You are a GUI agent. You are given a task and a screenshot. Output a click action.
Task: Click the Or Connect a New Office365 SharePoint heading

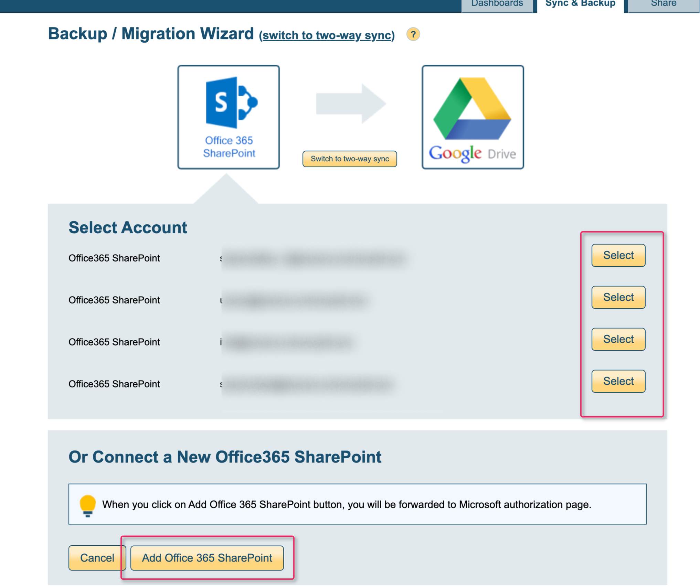point(225,457)
